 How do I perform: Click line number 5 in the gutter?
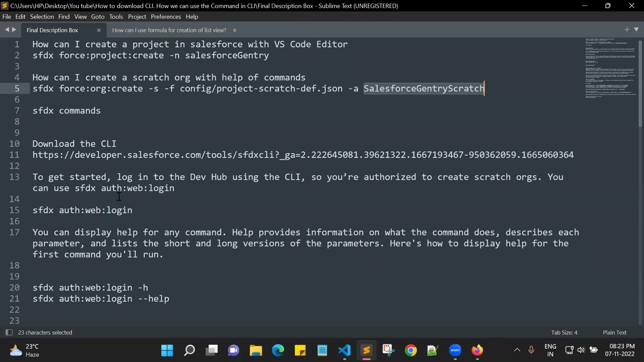[17, 88]
